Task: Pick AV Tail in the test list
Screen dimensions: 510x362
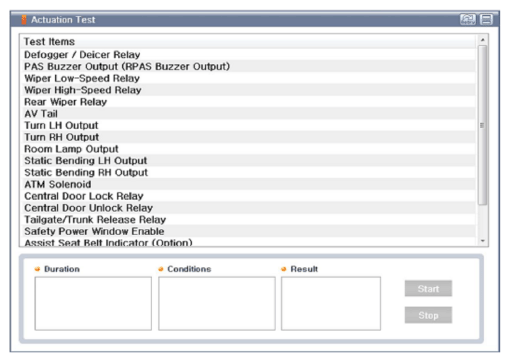Action: [x=248, y=114]
